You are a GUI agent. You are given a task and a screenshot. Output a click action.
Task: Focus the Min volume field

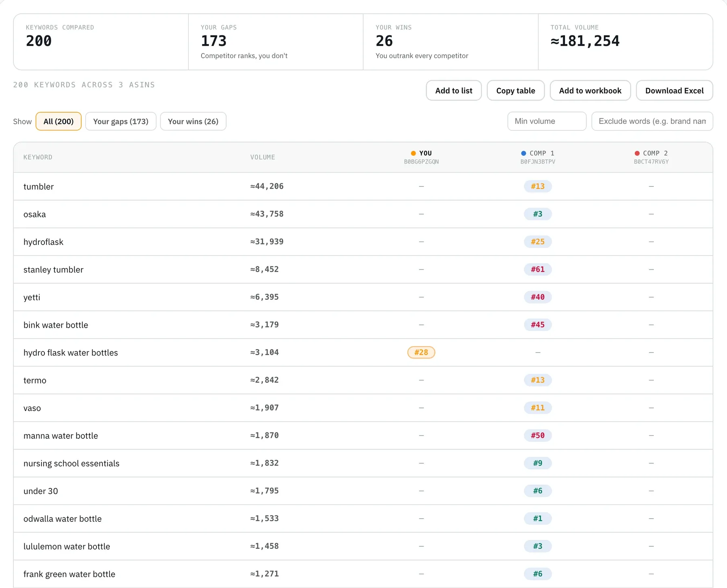tap(547, 121)
